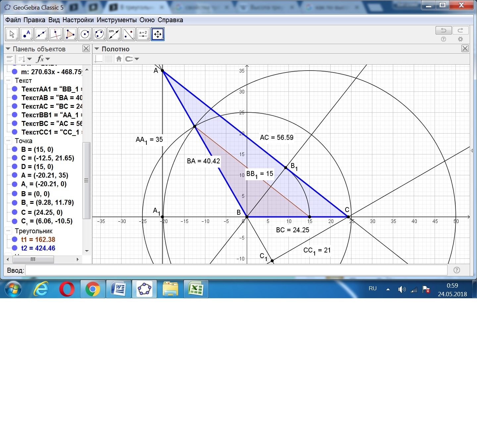The width and height of the screenshot is (477, 448).
Task: Toggle axes display on the canvas
Action: click(x=99, y=59)
